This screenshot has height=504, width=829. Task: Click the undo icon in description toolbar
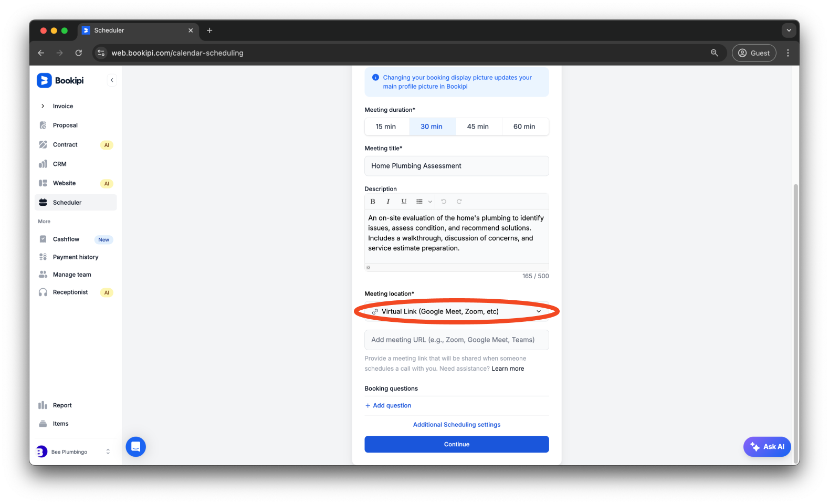pyautogui.click(x=444, y=202)
